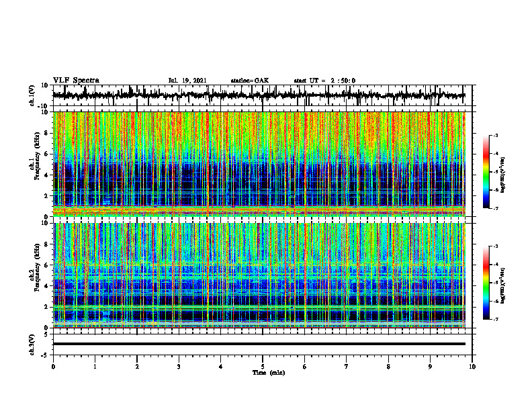Click the '6' kHz tick on ch.2 spectrogram
Image resolution: width=532 pixels, height=411 pixels.
47,265
